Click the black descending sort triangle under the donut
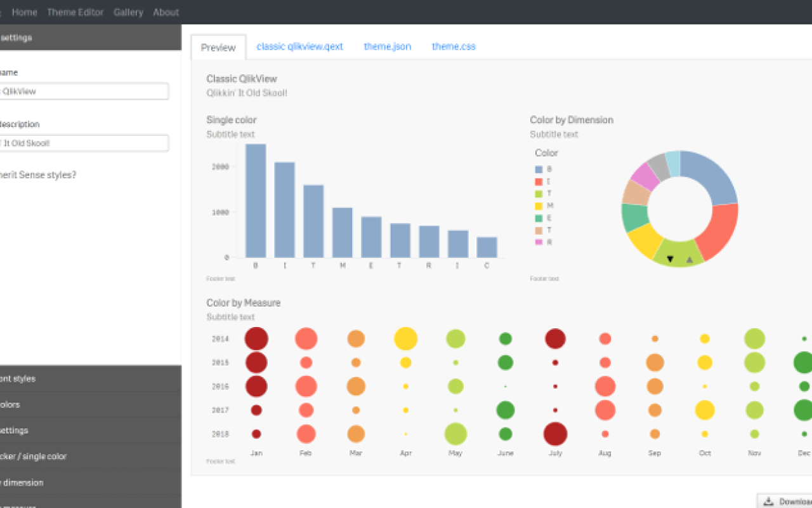 point(671,258)
